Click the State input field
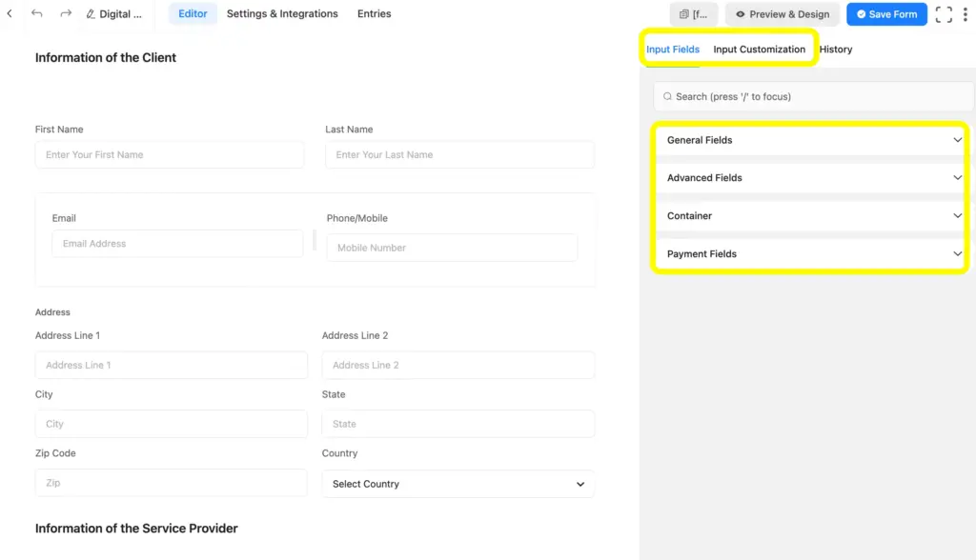Screen dimensions: 976x560 [458, 424]
